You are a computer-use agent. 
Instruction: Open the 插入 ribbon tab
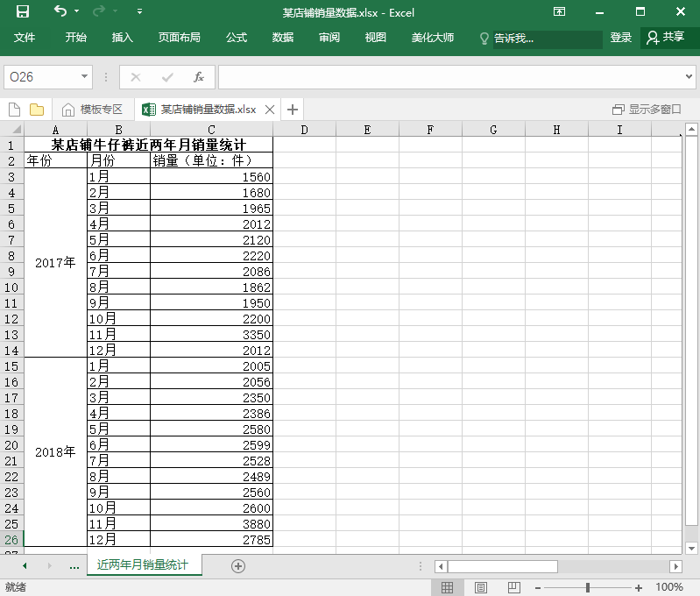123,38
